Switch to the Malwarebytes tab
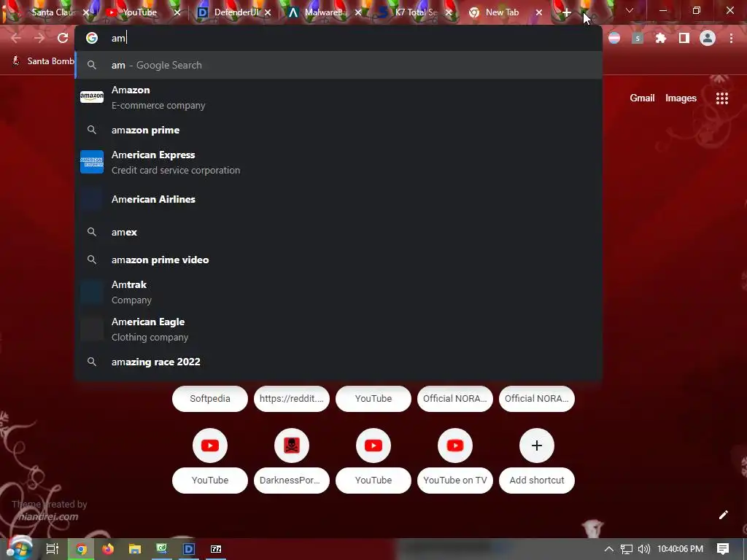 325,12
